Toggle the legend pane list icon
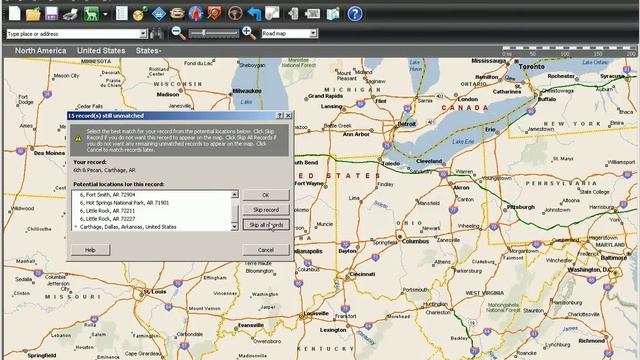This screenshot has width=640, height=360. point(122,14)
